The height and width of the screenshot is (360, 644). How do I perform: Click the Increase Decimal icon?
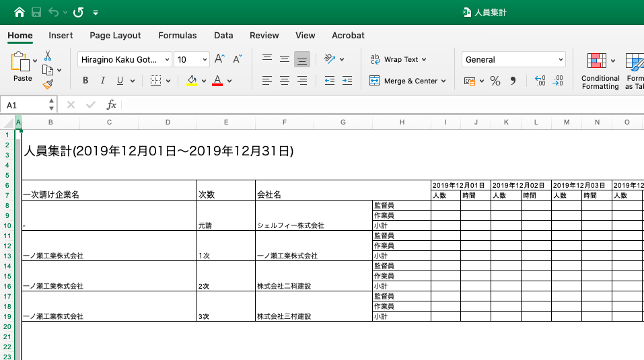pos(540,81)
